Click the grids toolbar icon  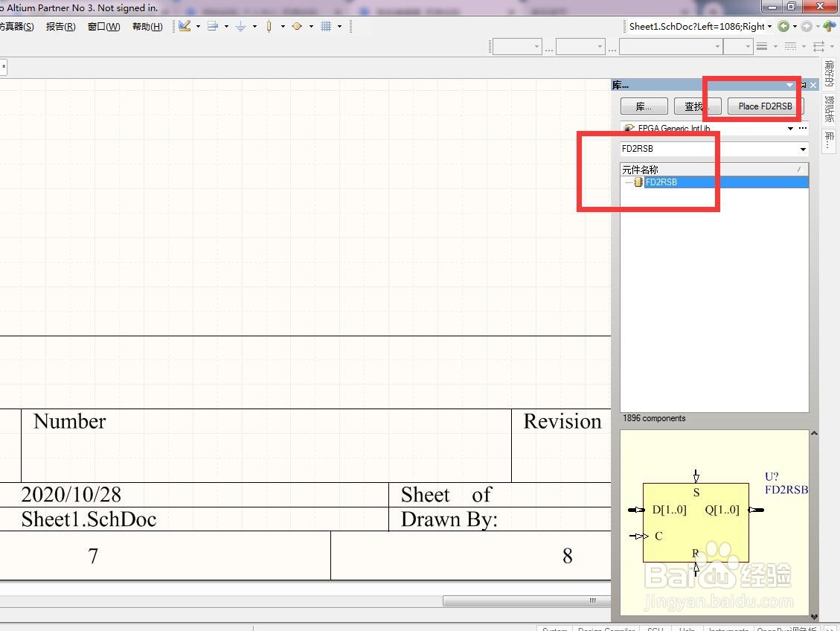coord(326,26)
